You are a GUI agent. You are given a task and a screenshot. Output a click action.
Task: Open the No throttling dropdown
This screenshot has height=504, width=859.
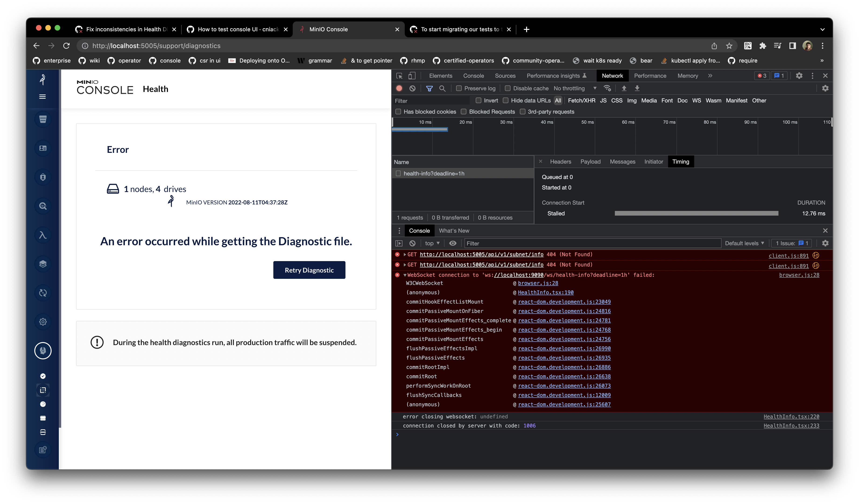(x=575, y=89)
